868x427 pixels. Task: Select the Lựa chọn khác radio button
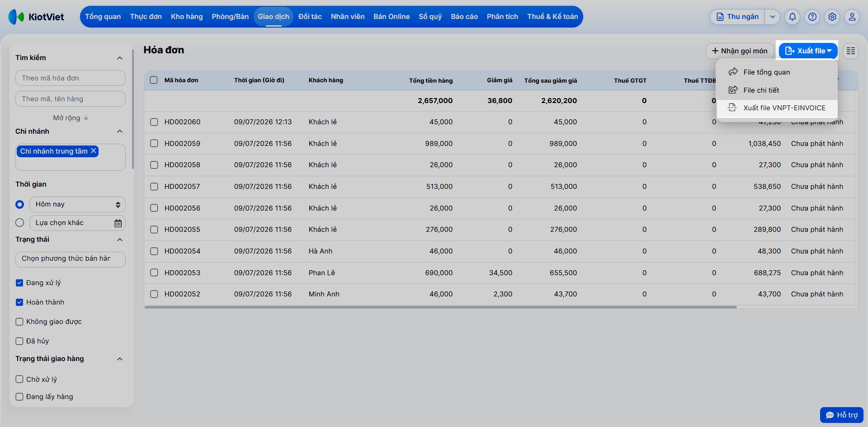pos(20,223)
